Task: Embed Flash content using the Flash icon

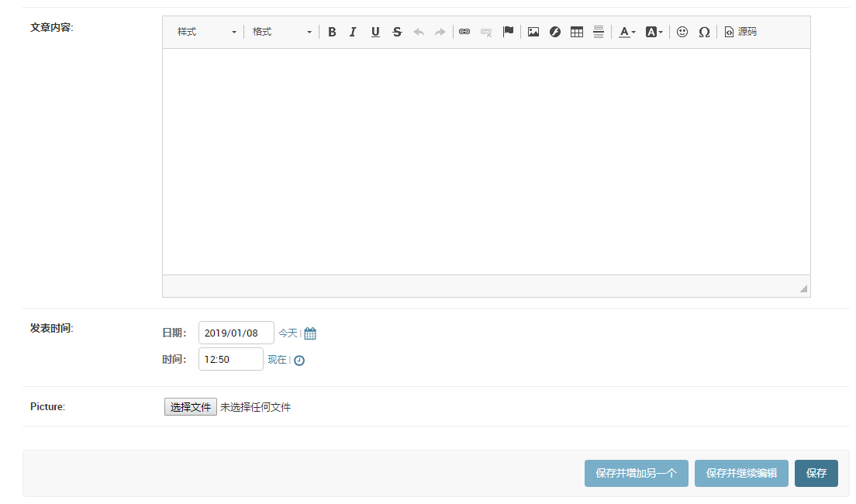Action: [x=555, y=32]
